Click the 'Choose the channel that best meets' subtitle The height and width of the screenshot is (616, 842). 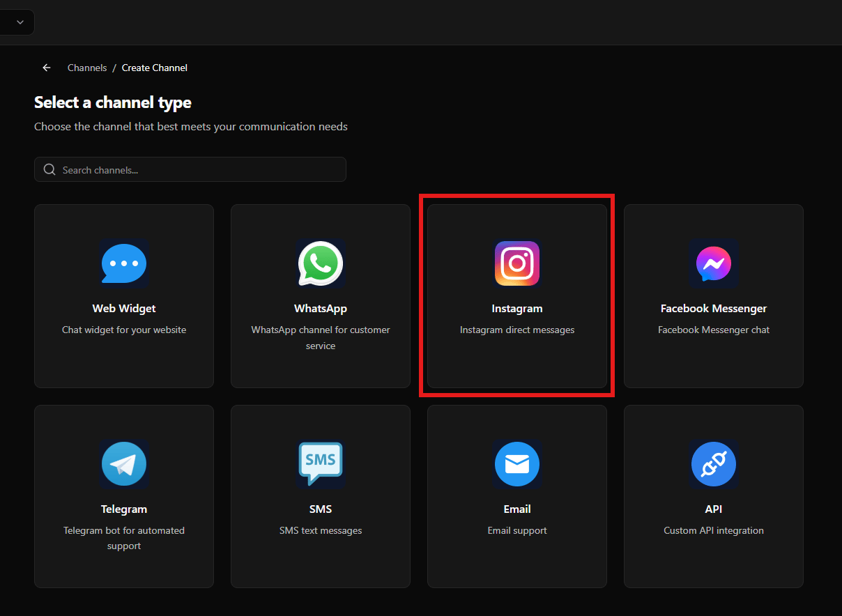(x=191, y=126)
